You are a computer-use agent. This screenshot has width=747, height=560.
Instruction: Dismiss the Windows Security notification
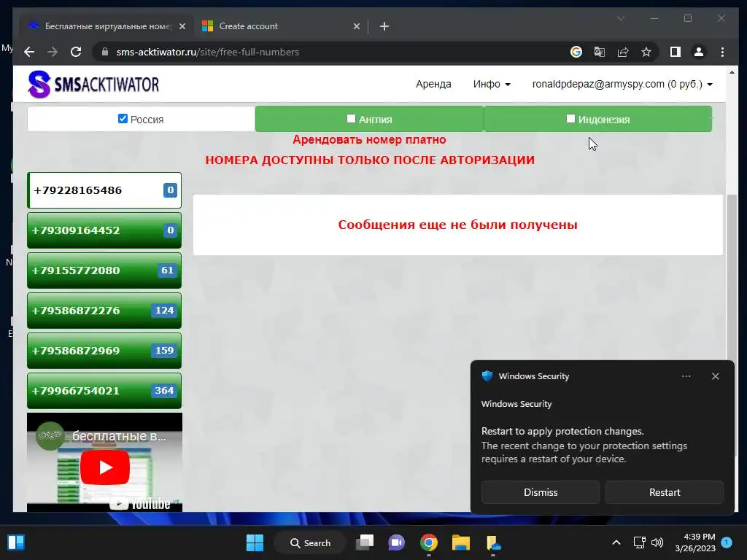click(x=541, y=492)
